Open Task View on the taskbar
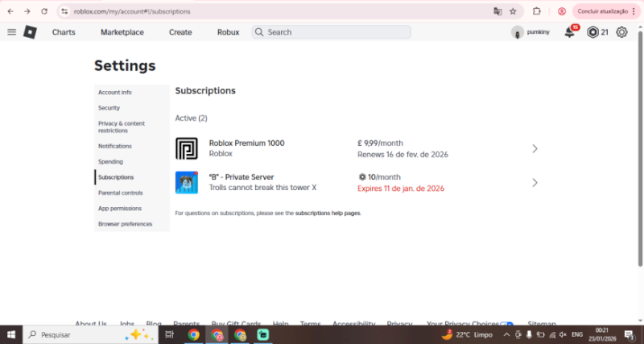The height and width of the screenshot is (344, 644). point(169,334)
